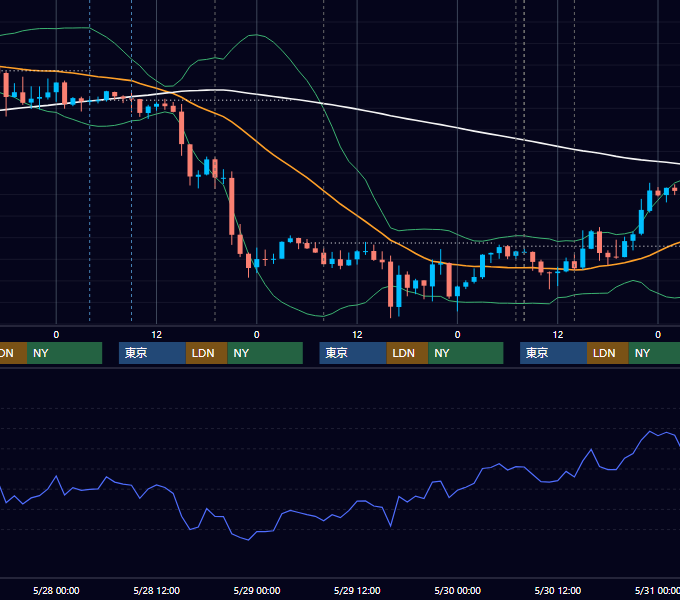Viewport: 680px width, 600px height.
Task: Click the hour label 0 above 5/30 00:00
Action: [458, 335]
